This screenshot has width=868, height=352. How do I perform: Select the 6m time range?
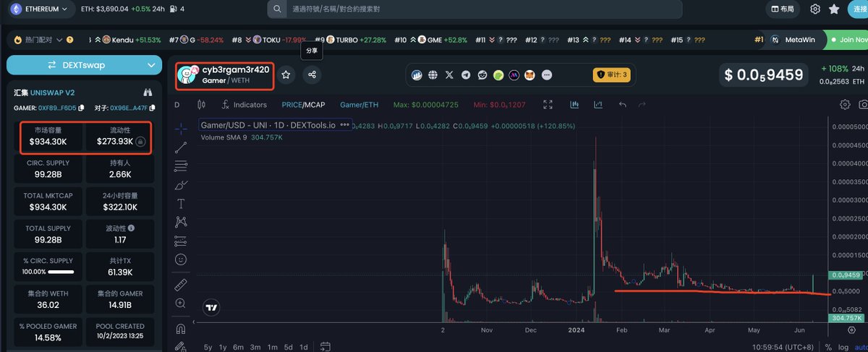pos(238,347)
